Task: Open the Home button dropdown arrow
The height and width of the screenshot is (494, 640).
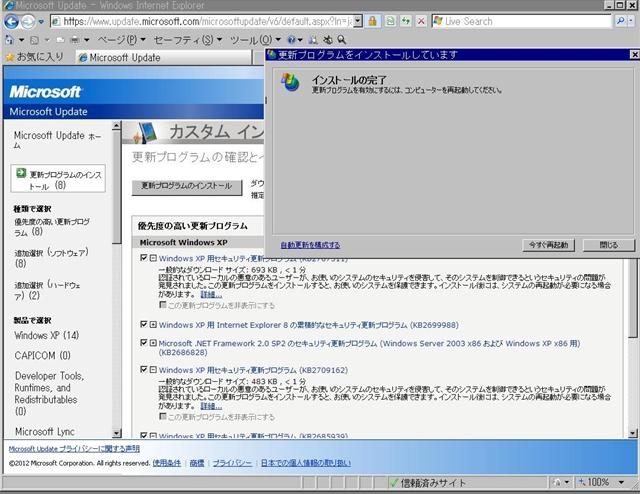Action: click(22, 40)
